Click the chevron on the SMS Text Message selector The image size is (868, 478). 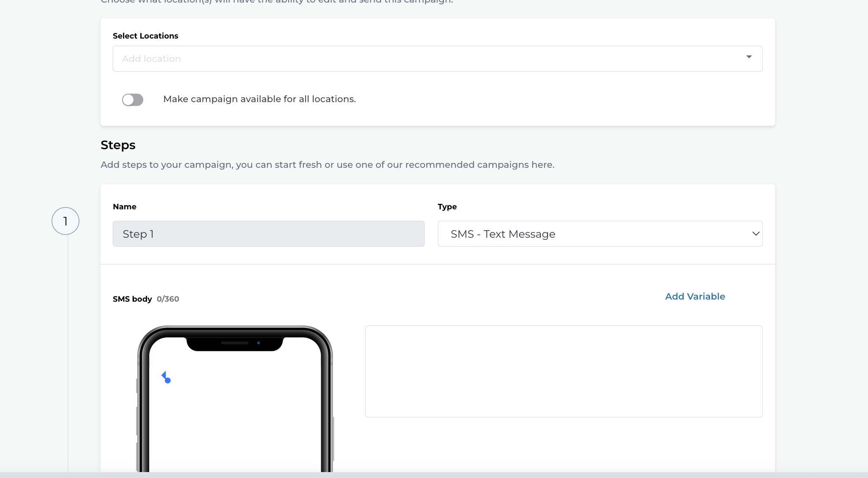pos(757,233)
